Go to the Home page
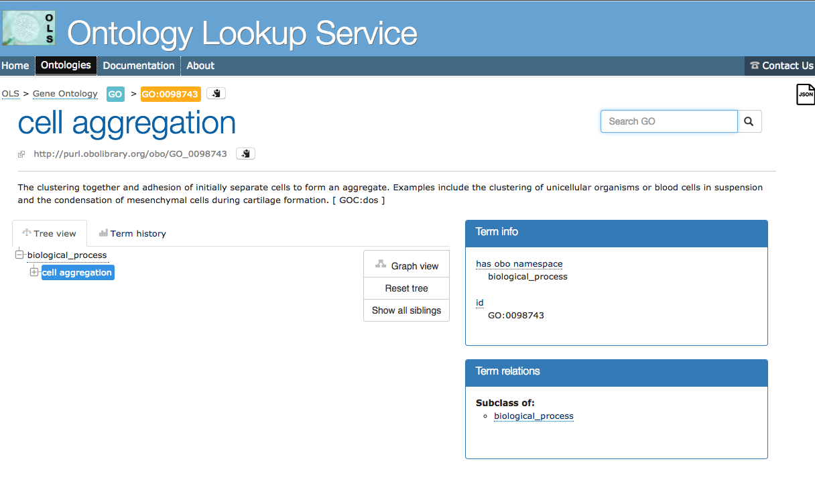Image resolution: width=815 pixels, height=504 pixels. 15,66
